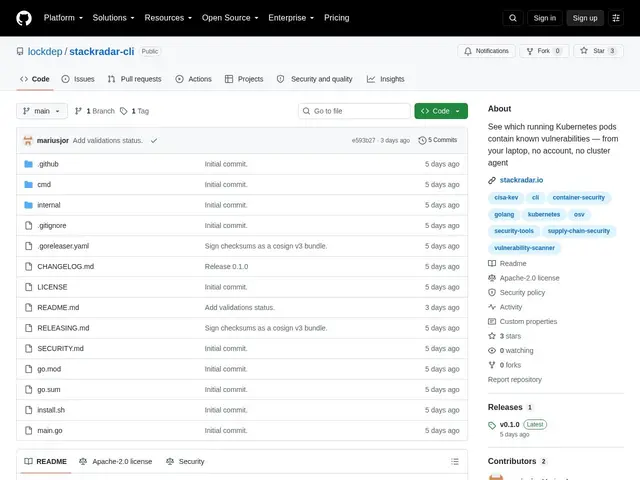Click the scale icon beside Apache-2.0 license in About
640x480 pixels.
492,278
